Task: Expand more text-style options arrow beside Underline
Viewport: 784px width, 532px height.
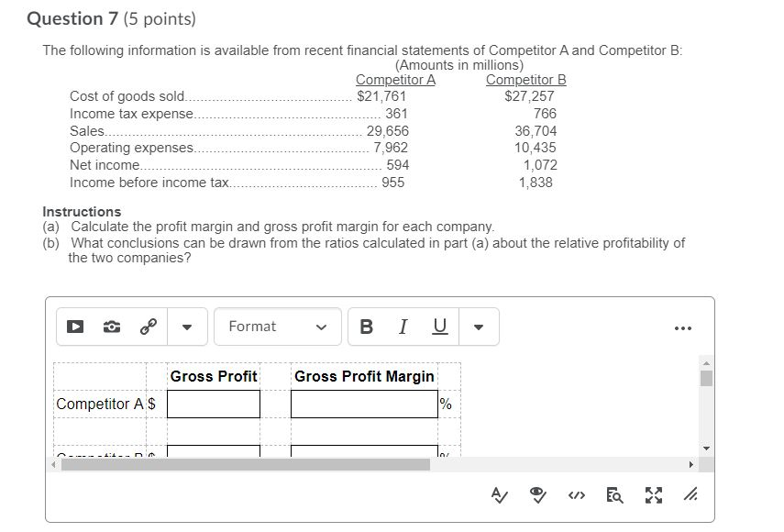Action: coord(479,327)
